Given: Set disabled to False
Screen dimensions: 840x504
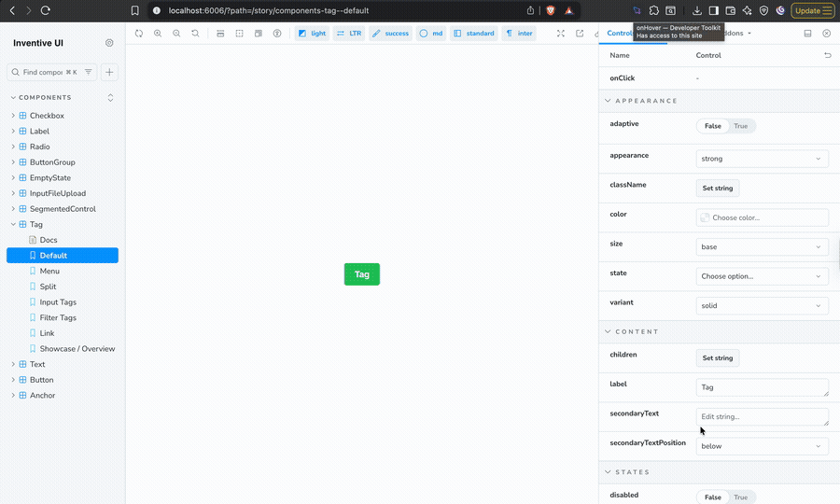Looking at the screenshot, I should coord(712,497).
